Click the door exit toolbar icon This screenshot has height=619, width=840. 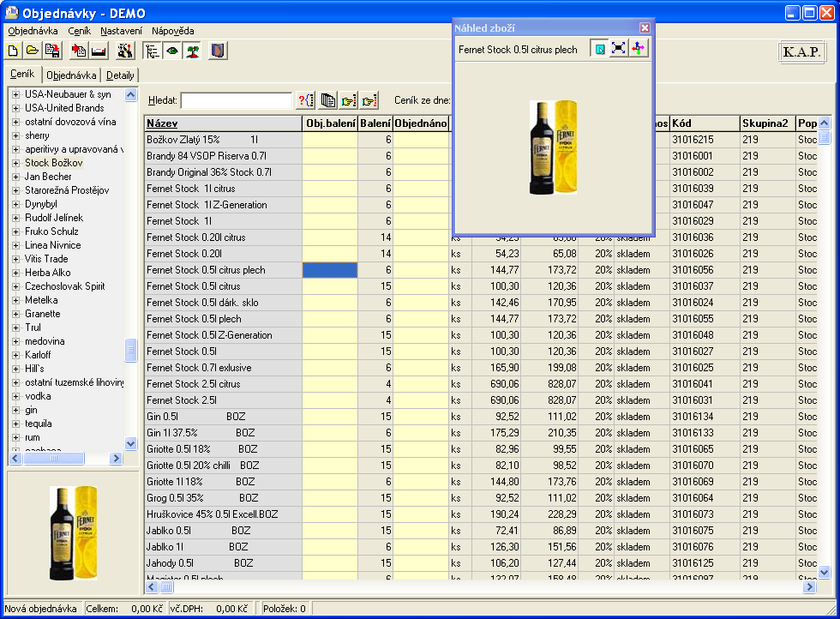[218, 51]
